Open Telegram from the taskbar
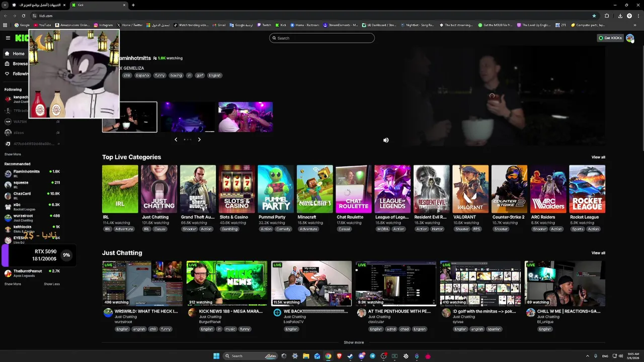This screenshot has height=362, width=644. click(372, 356)
